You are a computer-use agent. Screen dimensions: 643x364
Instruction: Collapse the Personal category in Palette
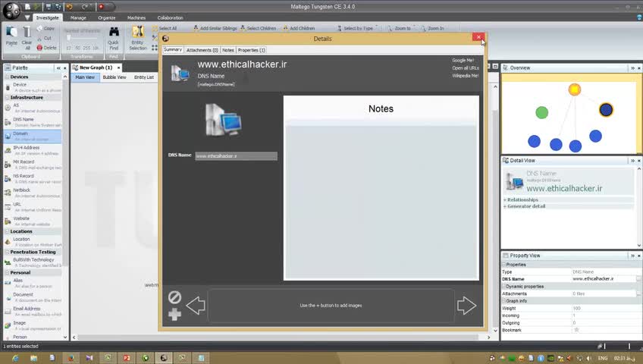[7, 272]
